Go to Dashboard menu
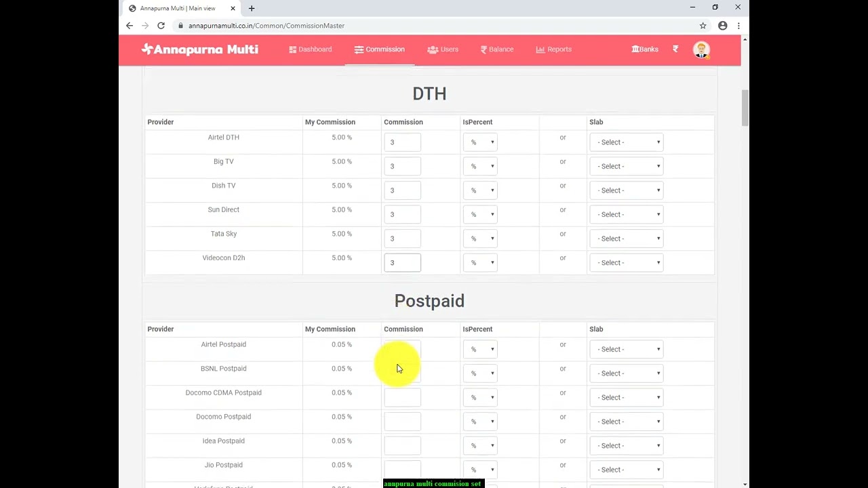This screenshot has width=868, height=488. click(x=311, y=49)
